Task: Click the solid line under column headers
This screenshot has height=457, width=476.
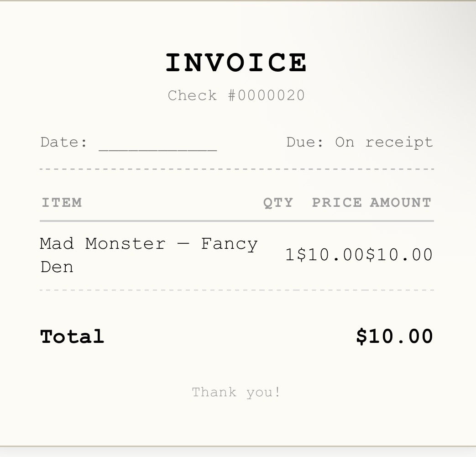Action: 237,221
